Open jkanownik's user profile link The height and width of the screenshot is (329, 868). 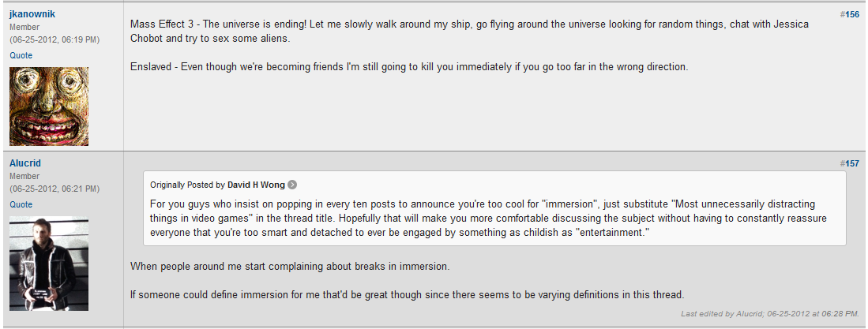pyautogui.click(x=32, y=14)
